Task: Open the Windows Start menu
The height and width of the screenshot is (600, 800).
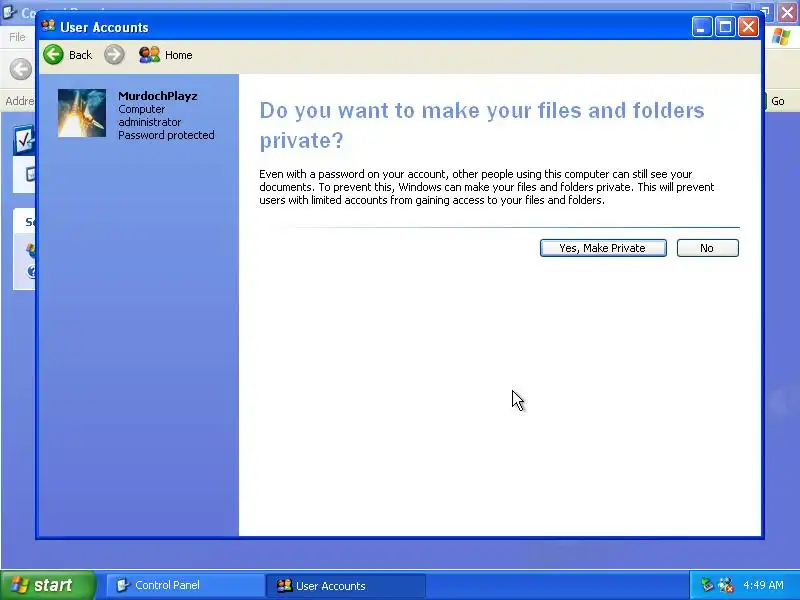Action: point(47,585)
